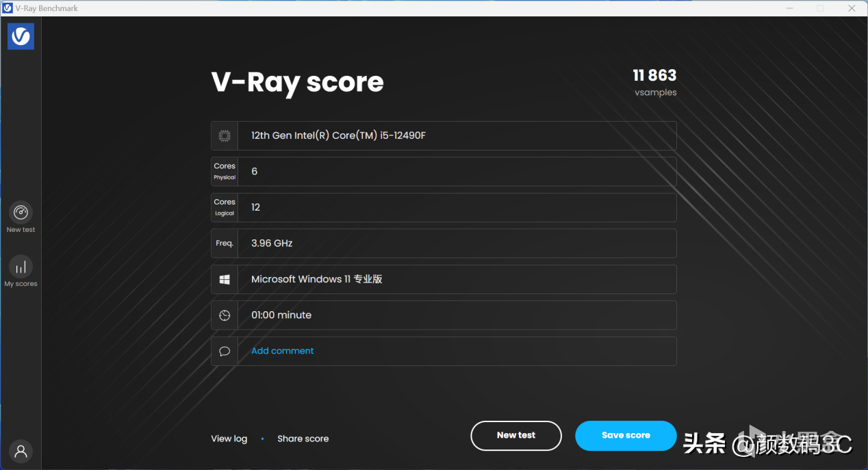This screenshot has height=470, width=868.
Task: Click the physical cores value 6
Action: (255, 172)
